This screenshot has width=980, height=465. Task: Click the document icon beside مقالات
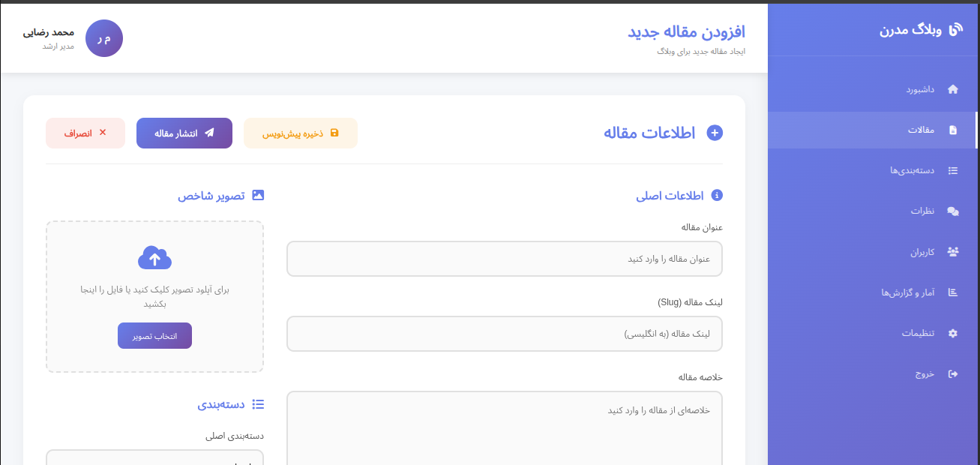(x=953, y=130)
